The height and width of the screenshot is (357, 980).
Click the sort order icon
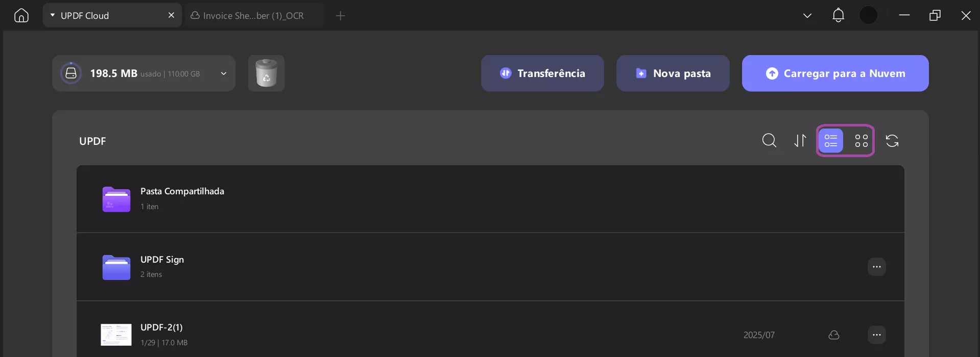click(800, 140)
